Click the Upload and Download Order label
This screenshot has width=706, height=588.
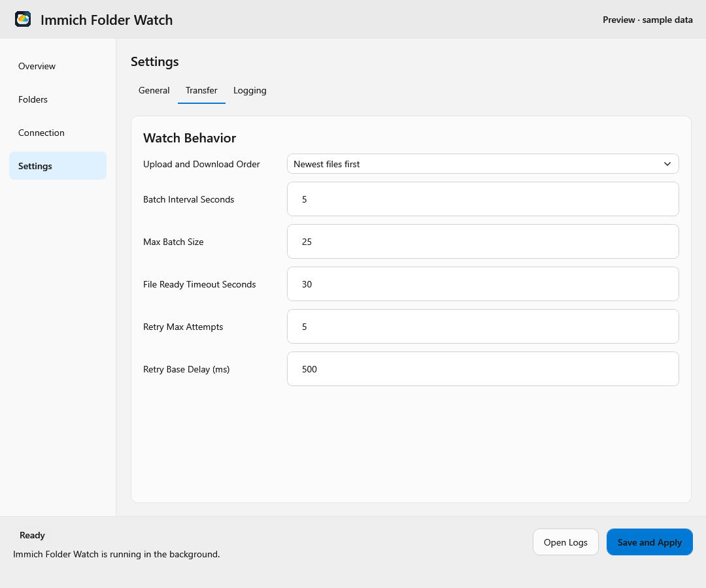point(201,164)
